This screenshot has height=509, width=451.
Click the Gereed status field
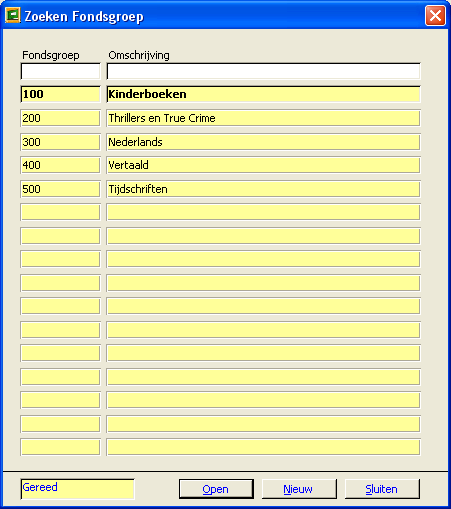pyautogui.click(x=77, y=489)
